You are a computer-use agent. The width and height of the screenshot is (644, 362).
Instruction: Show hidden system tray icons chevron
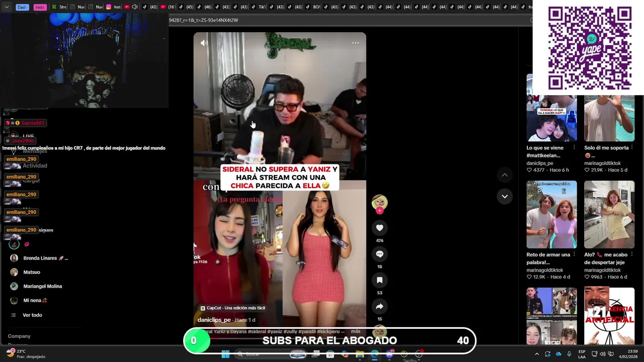pyautogui.click(x=536, y=354)
